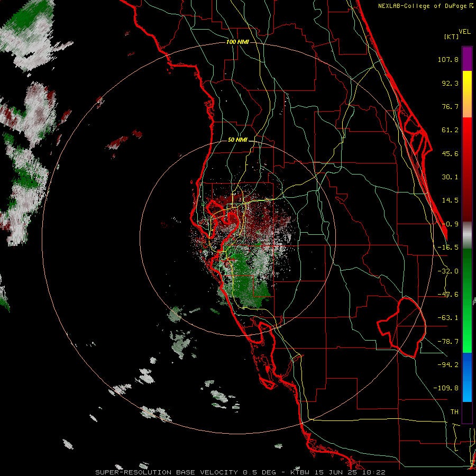This screenshot has height=476, width=476.
Task: Select the -78.7 scale value
Action: 448,342
